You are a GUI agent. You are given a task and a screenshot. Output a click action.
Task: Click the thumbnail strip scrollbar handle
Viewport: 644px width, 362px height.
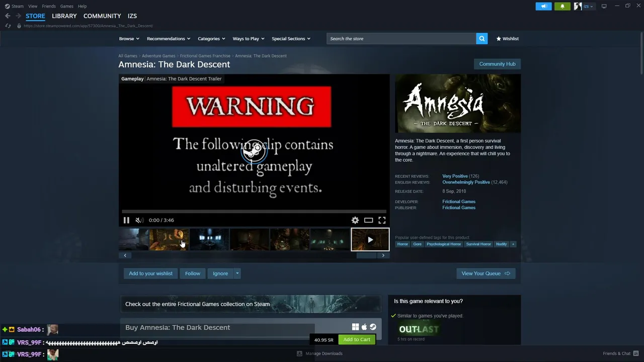tap(366, 255)
